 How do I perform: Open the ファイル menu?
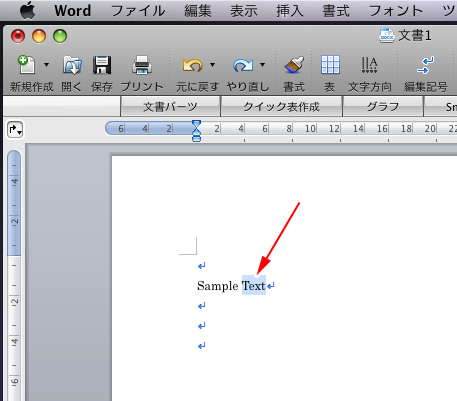tap(138, 11)
